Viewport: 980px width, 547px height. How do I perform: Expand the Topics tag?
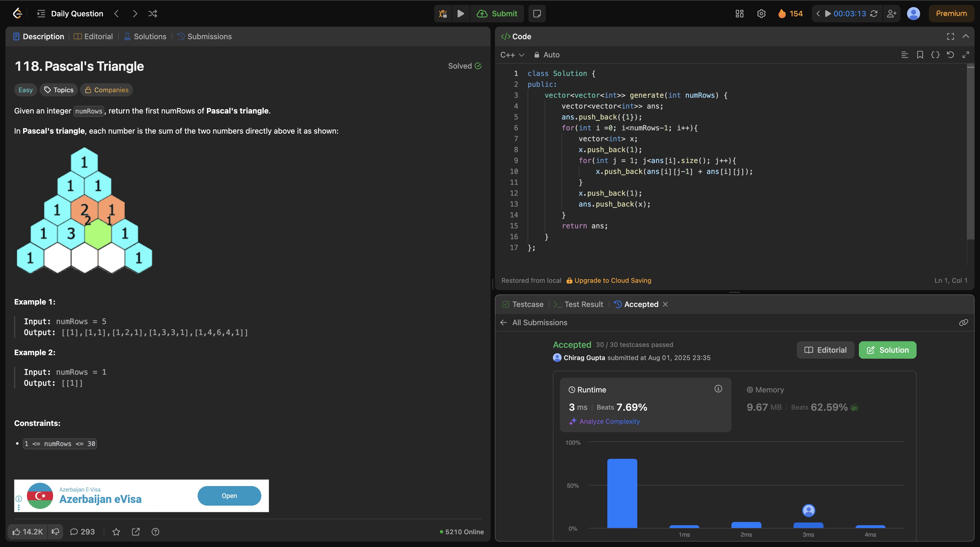click(x=59, y=90)
